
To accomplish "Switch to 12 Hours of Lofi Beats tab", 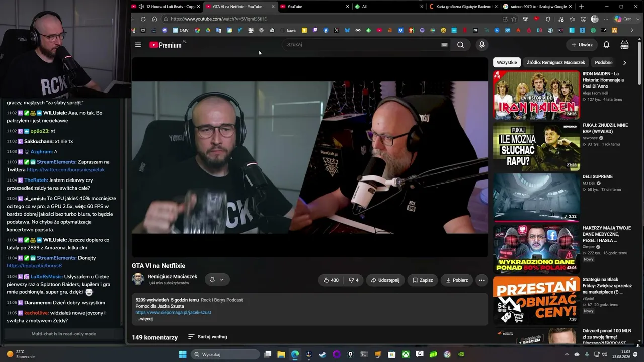I will (166, 7).
